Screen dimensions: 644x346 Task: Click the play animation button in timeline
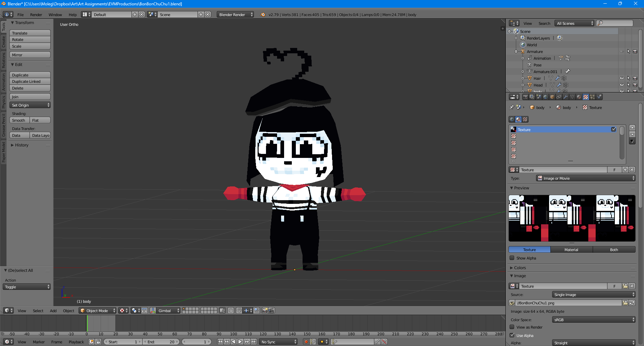pos(240,342)
